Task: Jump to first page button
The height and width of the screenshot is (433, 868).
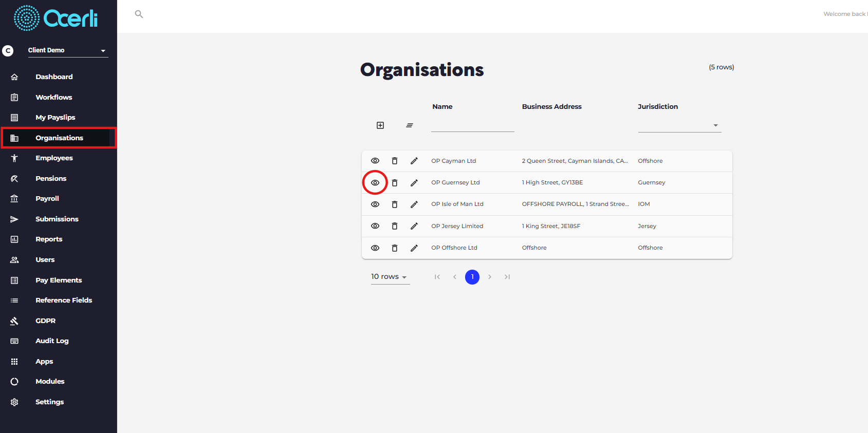Action: point(437,277)
